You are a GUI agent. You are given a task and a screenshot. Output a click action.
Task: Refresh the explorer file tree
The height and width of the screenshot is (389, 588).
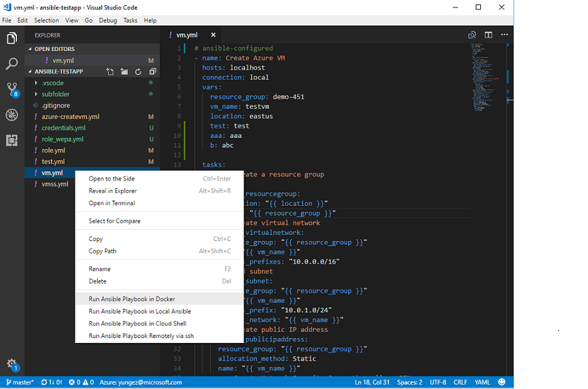138,72
